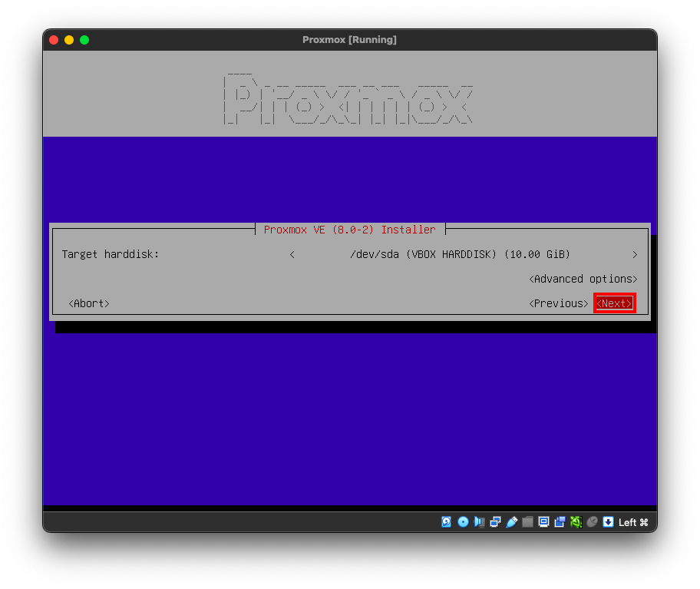
Task: Click the screen recording status icon
Action: 560,522
